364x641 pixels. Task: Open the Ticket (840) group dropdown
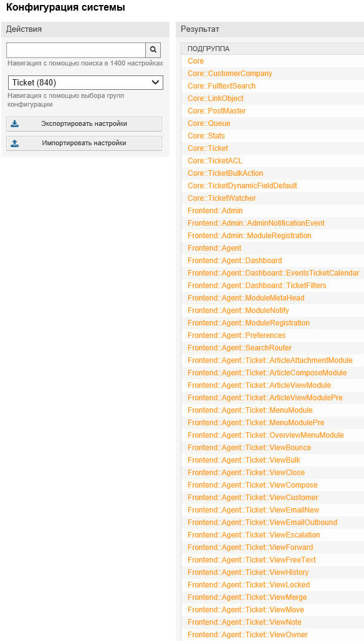coord(85,82)
